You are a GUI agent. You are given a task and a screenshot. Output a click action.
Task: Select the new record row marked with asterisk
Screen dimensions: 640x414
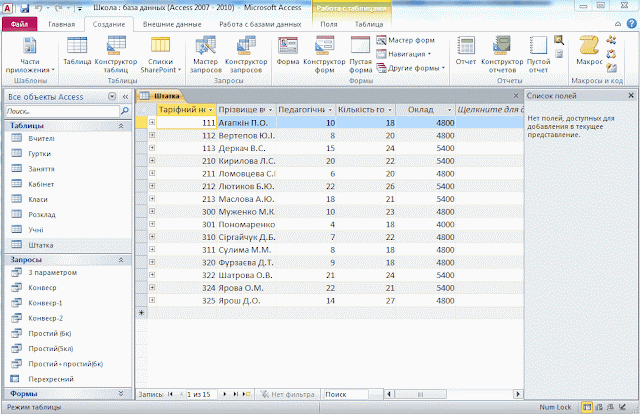coord(141,313)
